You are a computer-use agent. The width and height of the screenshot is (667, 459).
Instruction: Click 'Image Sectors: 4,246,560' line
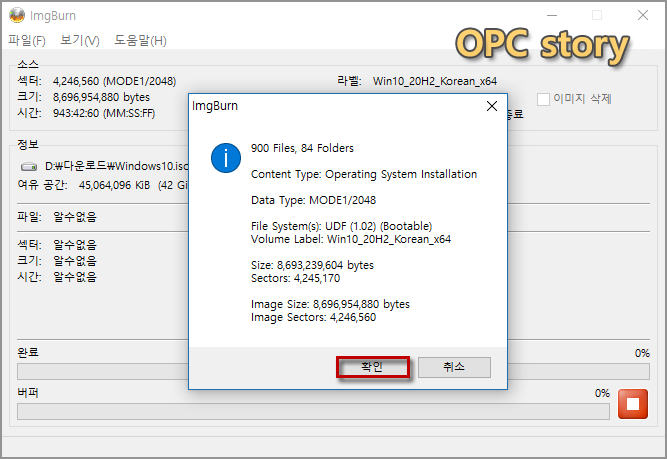click(314, 317)
